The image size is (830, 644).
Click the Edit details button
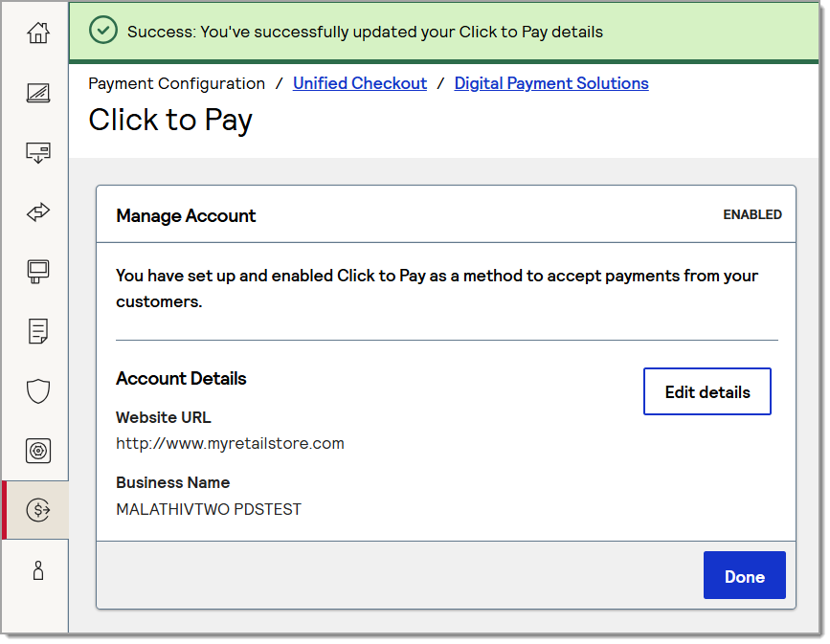click(x=707, y=391)
